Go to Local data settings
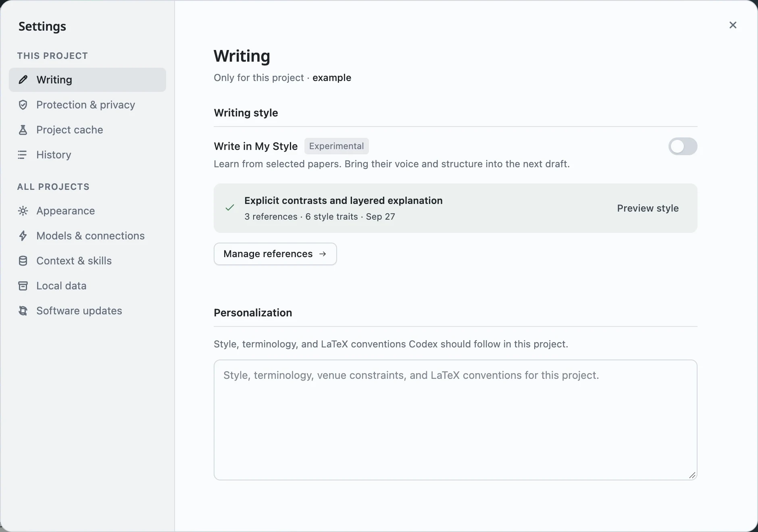 pos(87,286)
